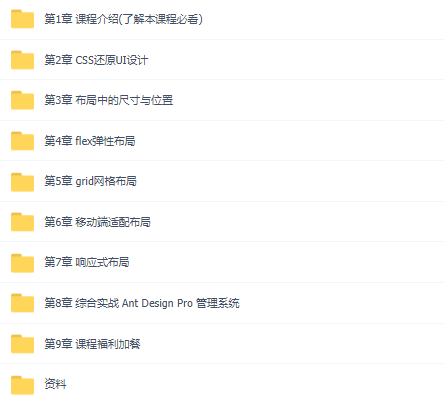Open the 第3章 布局中的尺寸与位置 text link
444x401 pixels.
pyautogui.click(x=109, y=100)
